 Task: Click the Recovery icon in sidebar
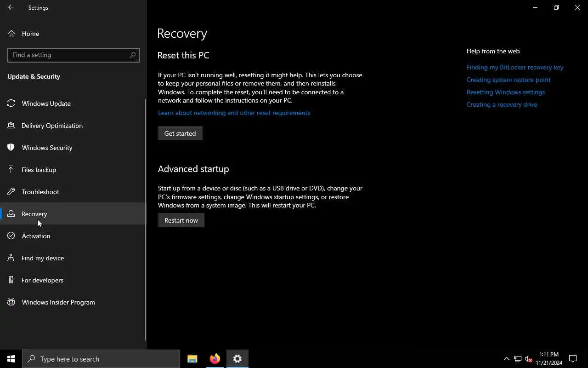coord(11,214)
